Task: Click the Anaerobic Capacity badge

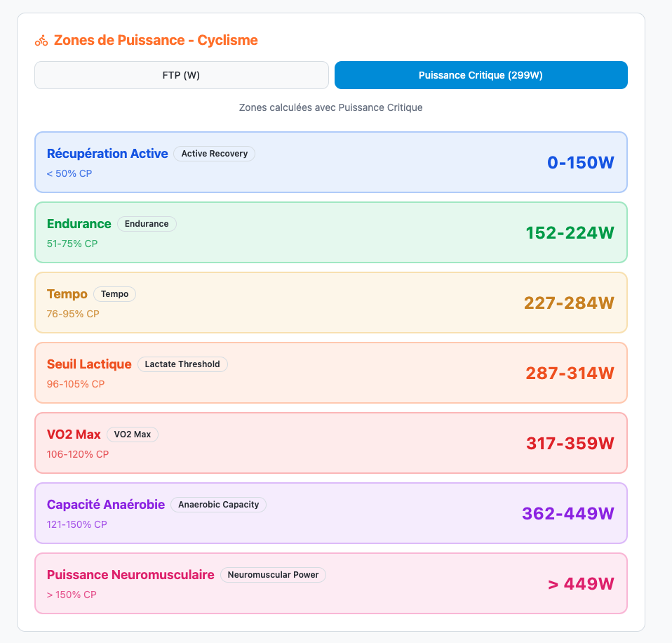Action: (218, 505)
